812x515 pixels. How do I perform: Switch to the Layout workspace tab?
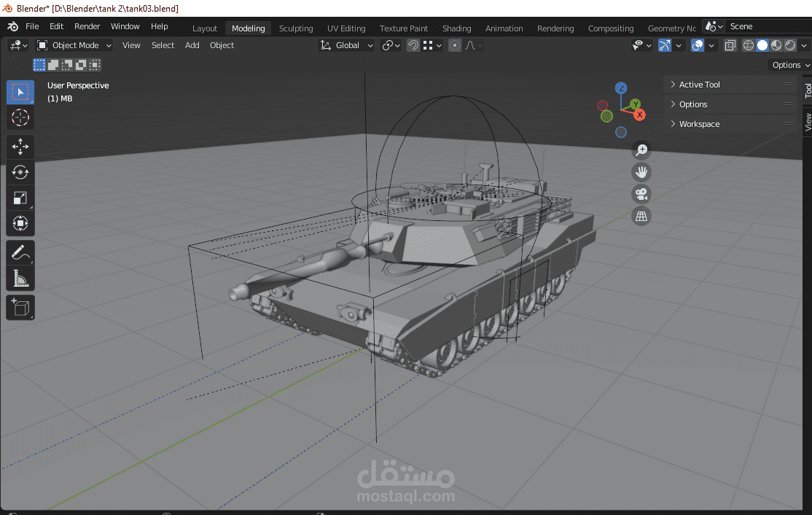(x=205, y=28)
